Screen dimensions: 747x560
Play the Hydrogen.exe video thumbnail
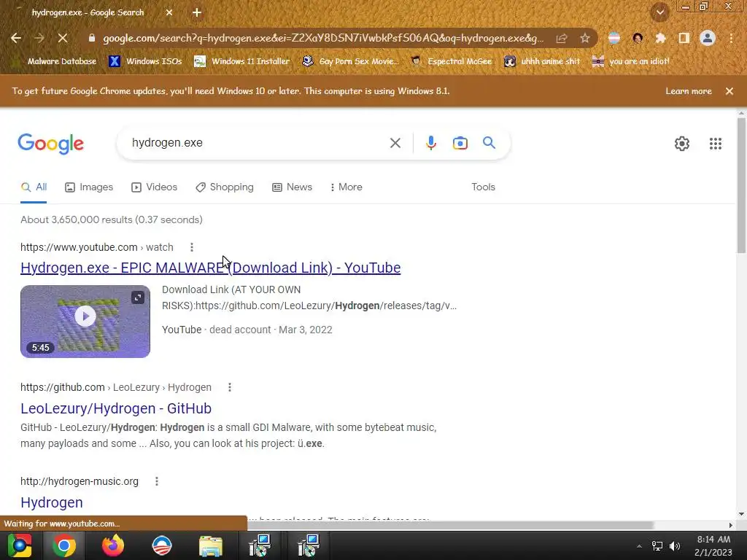coord(85,316)
